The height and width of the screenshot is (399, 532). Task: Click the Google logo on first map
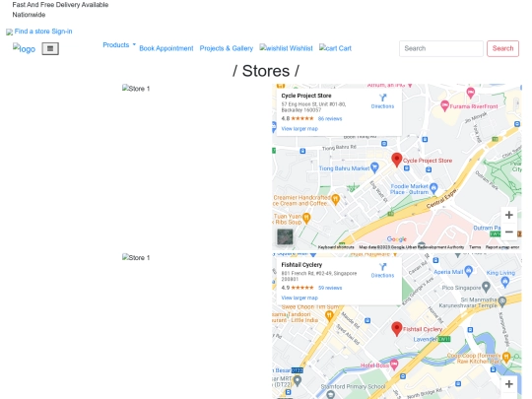coord(397,239)
